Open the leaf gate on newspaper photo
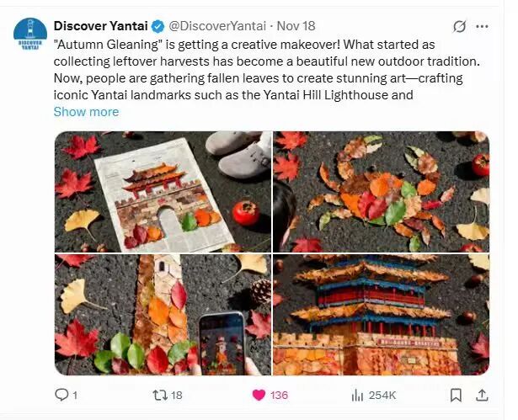This screenshot has height=420, width=518. coord(162,191)
